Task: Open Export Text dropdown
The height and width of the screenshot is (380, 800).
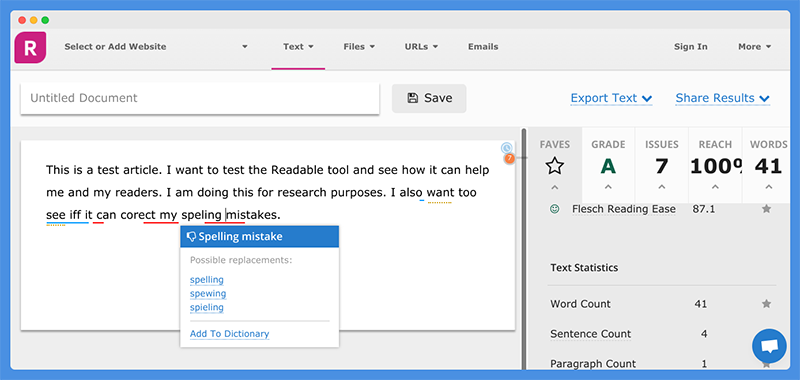Action: [611, 98]
